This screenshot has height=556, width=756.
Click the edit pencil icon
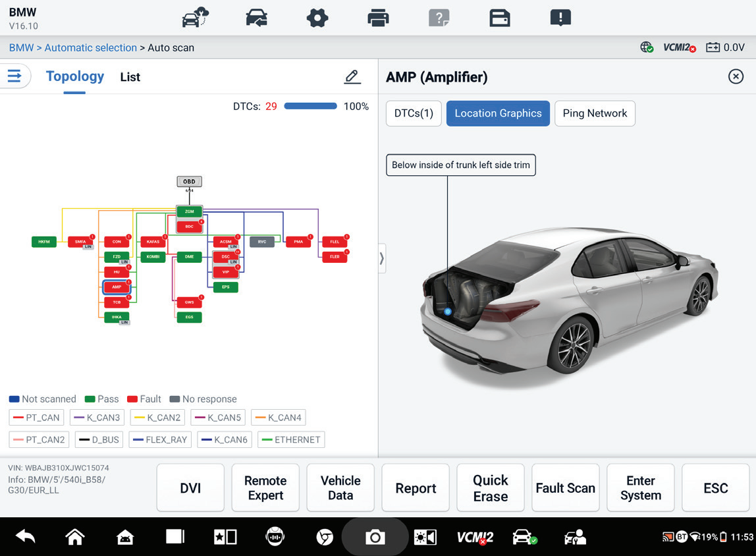tap(352, 76)
